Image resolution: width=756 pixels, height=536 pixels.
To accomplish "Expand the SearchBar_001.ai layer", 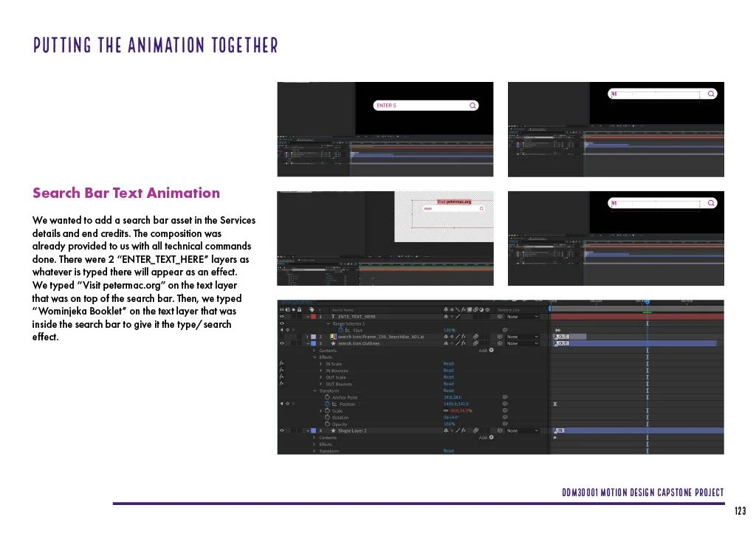I will 308,337.
